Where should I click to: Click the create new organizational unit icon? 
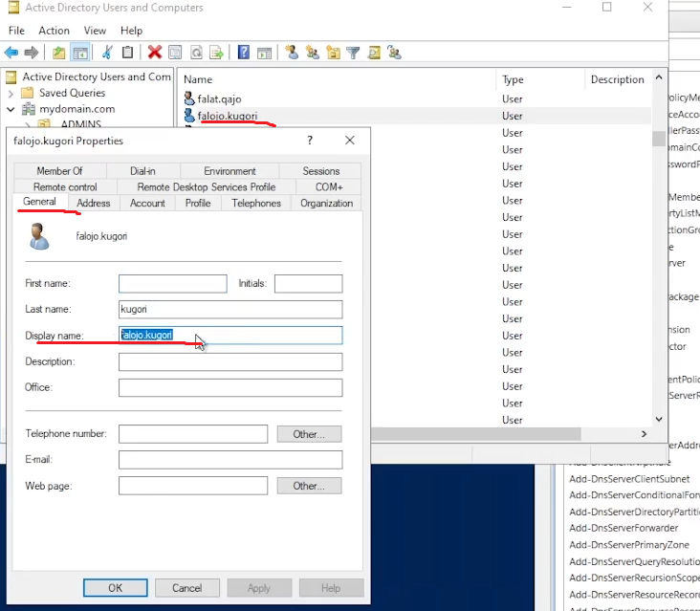[333, 53]
